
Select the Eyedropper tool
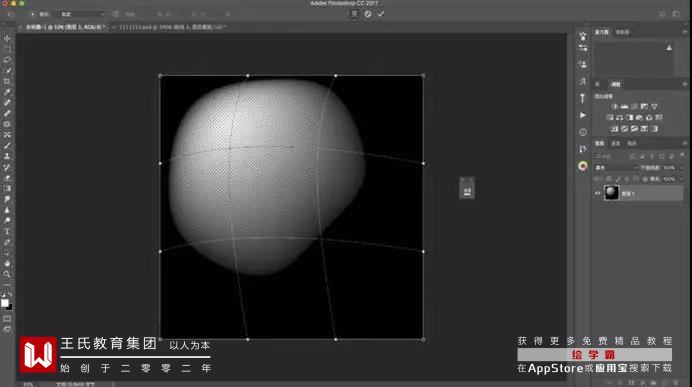click(x=7, y=92)
